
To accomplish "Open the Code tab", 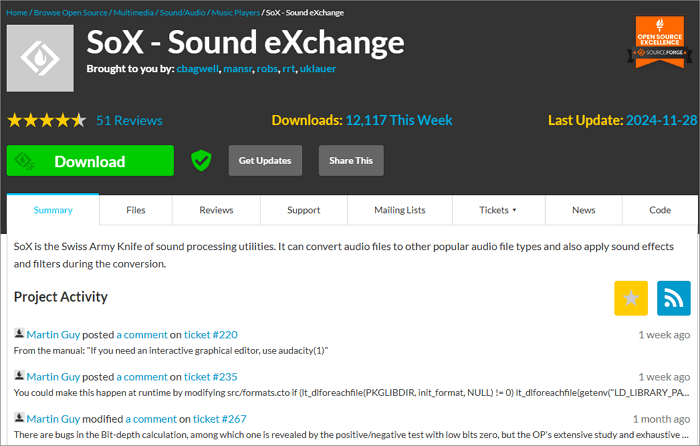I will [660, 210].
